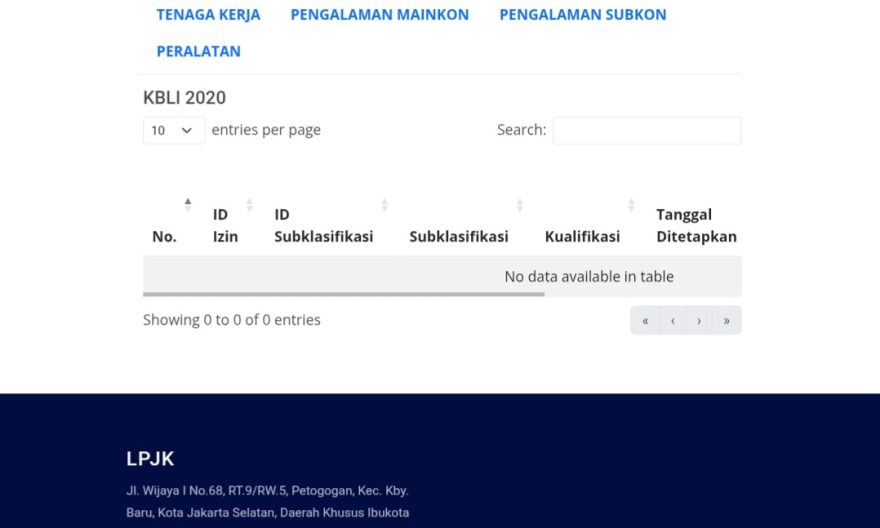Click the table horizontal scrollbar
This screenshot has width=880, height=528.
point(343,295)
